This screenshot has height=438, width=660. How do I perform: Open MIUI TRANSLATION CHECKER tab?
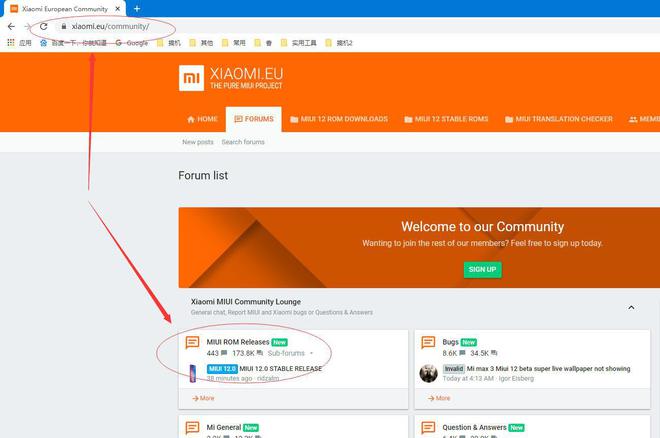click(x=559, y=119)
